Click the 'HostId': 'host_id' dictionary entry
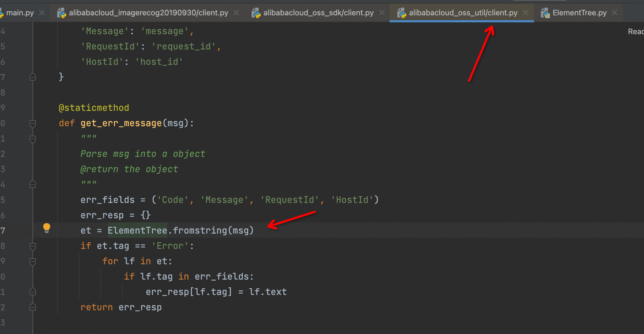The image size is (644, 334). point(132,62)
